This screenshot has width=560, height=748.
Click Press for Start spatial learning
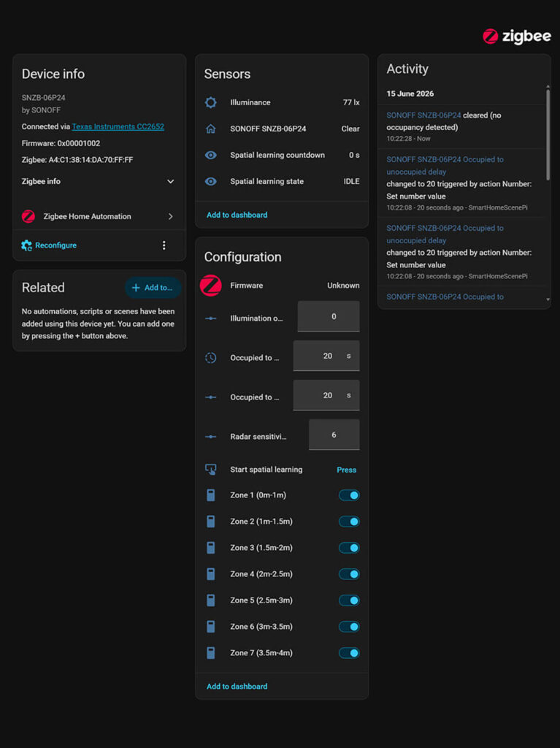tap(346, 470)
